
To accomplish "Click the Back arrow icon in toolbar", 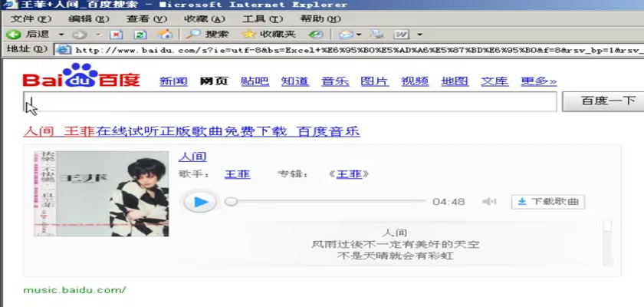I will [x=13, y=35].
